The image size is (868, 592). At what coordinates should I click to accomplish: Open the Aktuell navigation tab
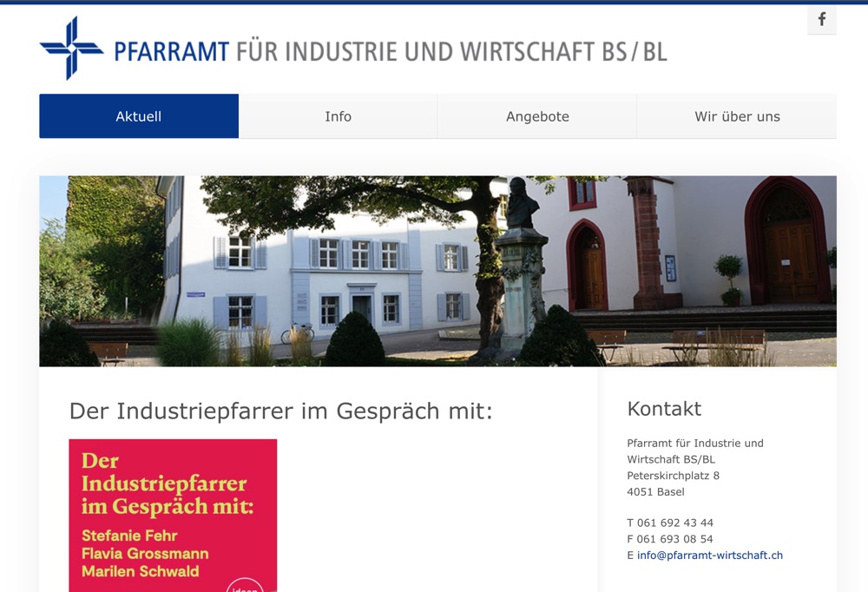click(x=138, y=115)
